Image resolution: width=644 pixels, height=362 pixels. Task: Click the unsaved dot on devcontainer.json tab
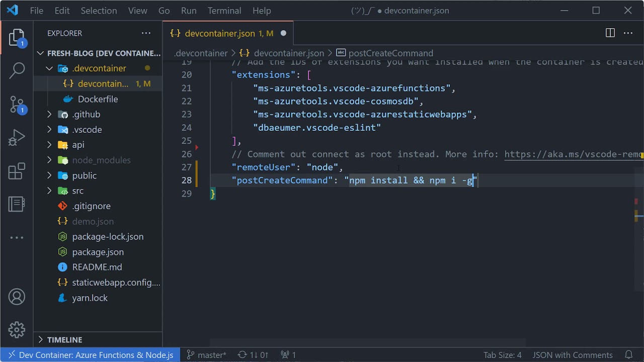click(x=283, y=33)
